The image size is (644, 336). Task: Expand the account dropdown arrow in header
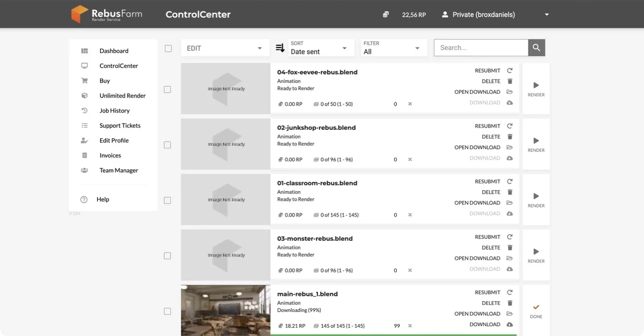pos(547,15)
